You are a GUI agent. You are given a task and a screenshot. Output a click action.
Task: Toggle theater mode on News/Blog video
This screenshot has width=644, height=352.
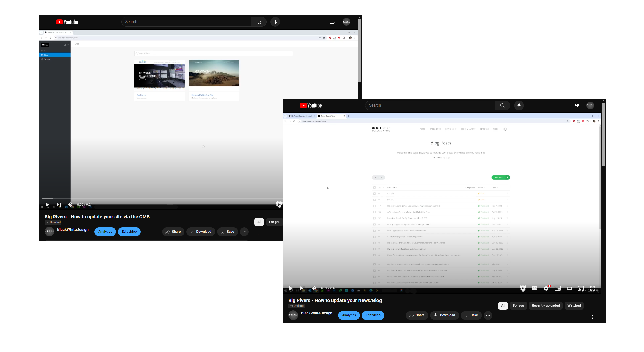tap(569, 288)
